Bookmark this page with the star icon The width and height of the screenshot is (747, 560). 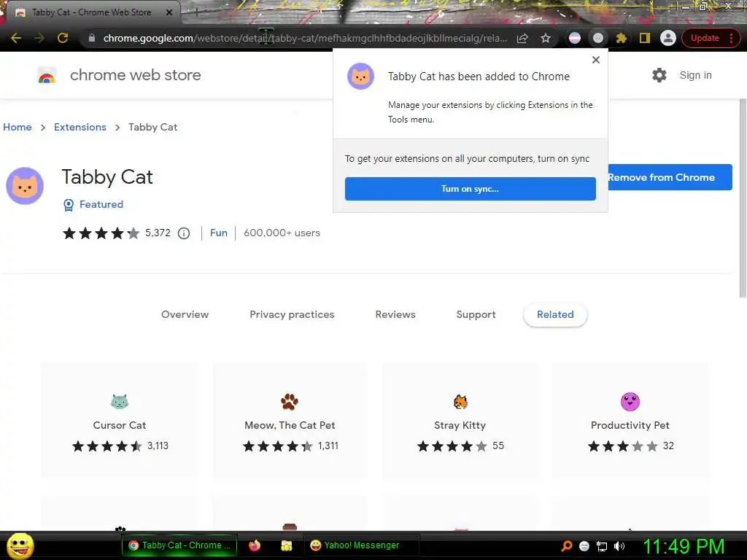click(x=546, y=38)
